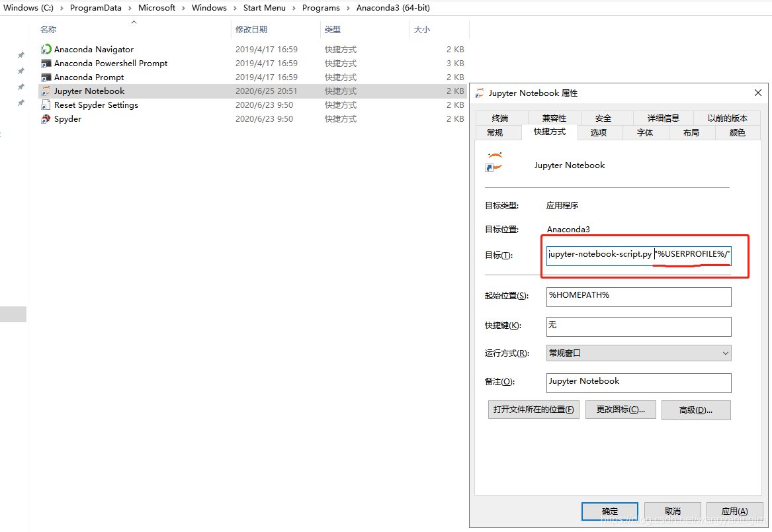Image resolution: width=772 pixels, height=532 pixels.
Task: Go to Microsoft in breadcrumb path
Action: coord(157,8)
